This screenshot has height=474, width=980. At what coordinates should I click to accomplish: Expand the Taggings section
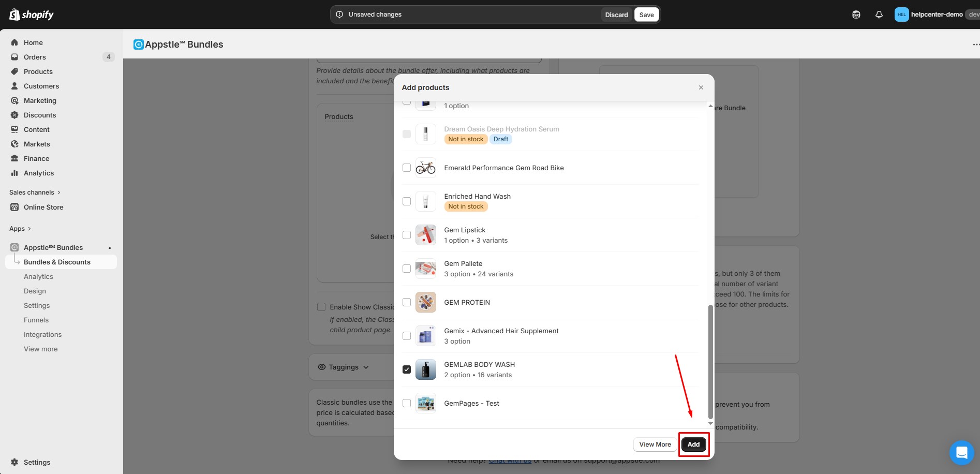[x=344, y=367]
